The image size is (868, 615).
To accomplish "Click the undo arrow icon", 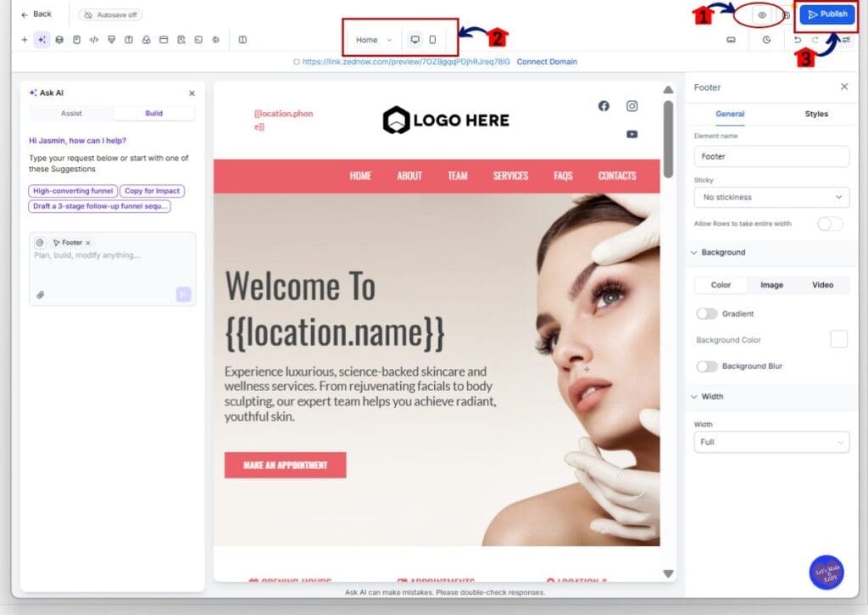I will pyautogui.click(x=797, y=40).
